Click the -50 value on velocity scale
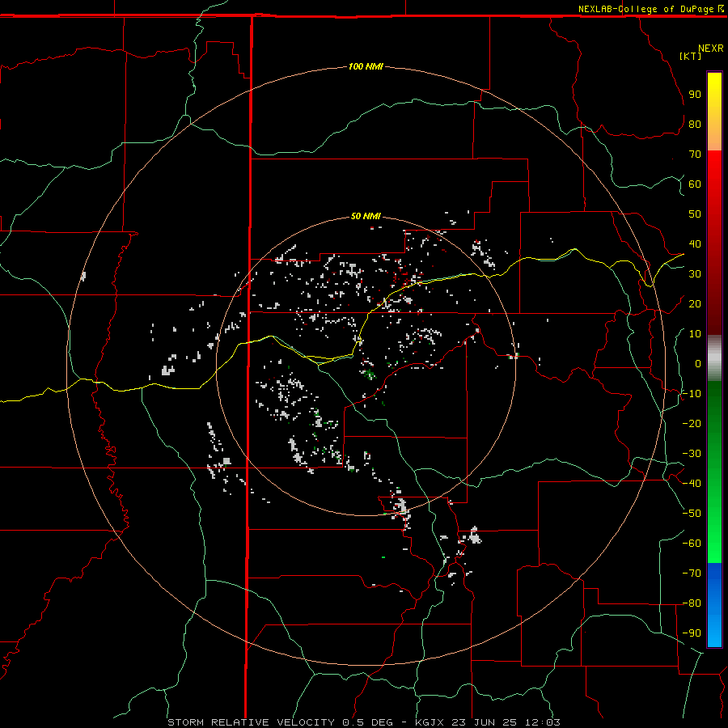The height and width of the screenshot is (728, 728). (x=692, y=514)
